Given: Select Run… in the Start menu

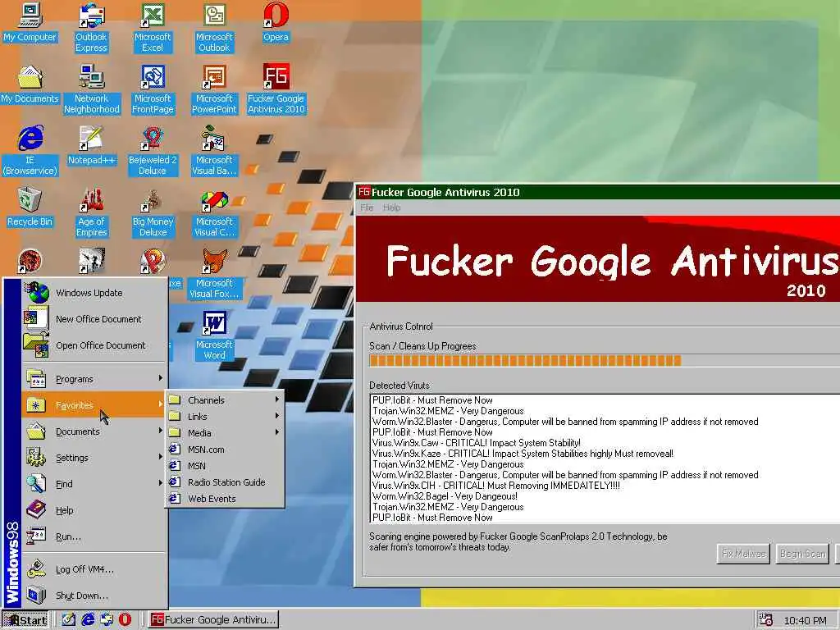Looking at the screenshot, I should pyautogui.click(x=94, y=536).
